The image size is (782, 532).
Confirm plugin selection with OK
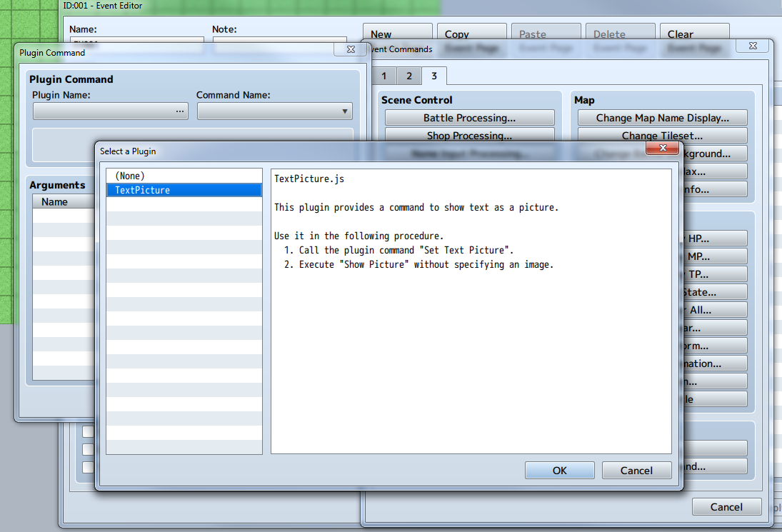click(x=559, y=470)
